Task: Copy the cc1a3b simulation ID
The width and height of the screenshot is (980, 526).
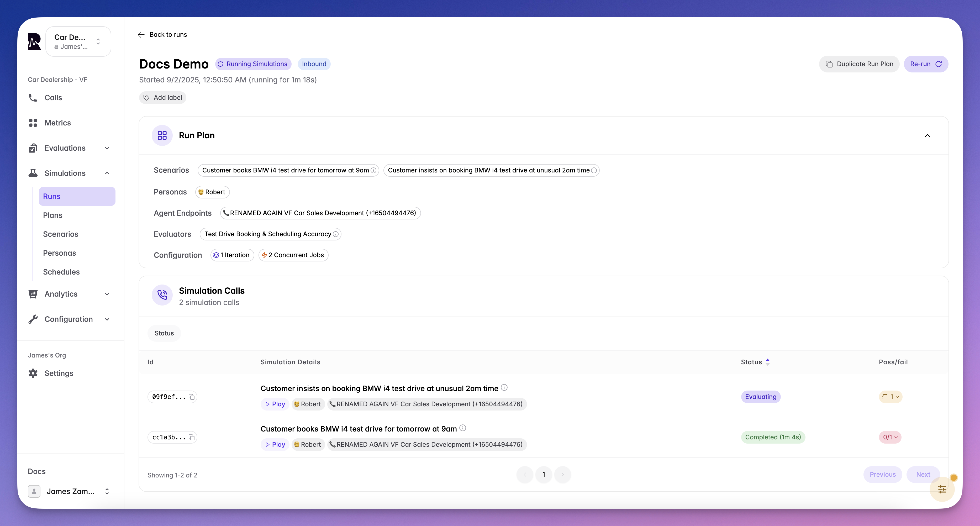Action: click(192, 437)
